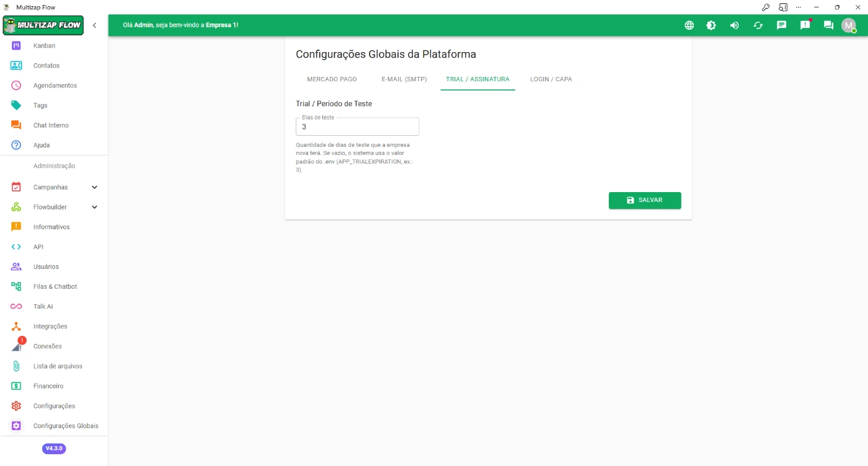Switch to the Login / Capa tab
This screenshot has width=868, height=466.
pyautogui.click(x=551, y=79)
